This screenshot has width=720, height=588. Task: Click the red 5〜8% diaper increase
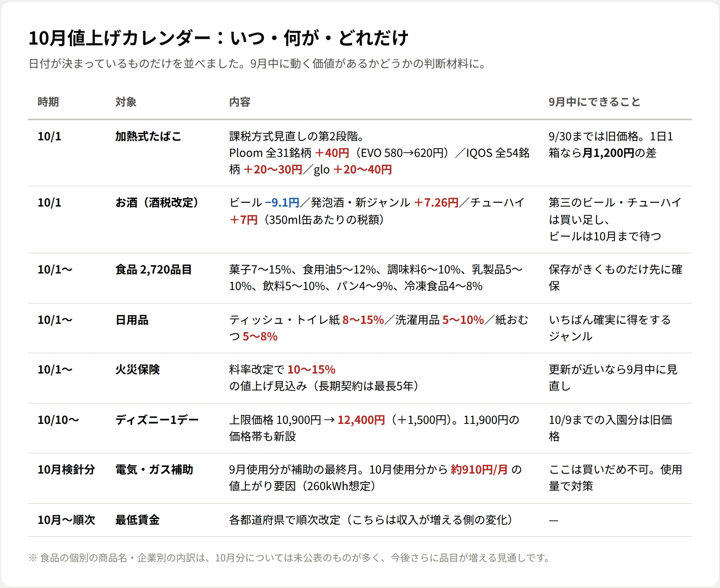[x=260, y=336]
